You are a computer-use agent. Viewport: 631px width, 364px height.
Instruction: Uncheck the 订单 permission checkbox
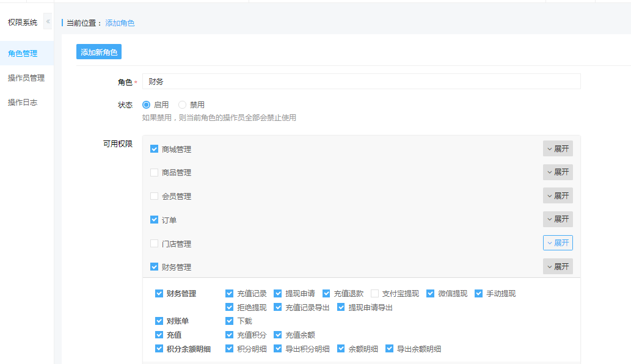pyautogui.click(x=154, y=220)
